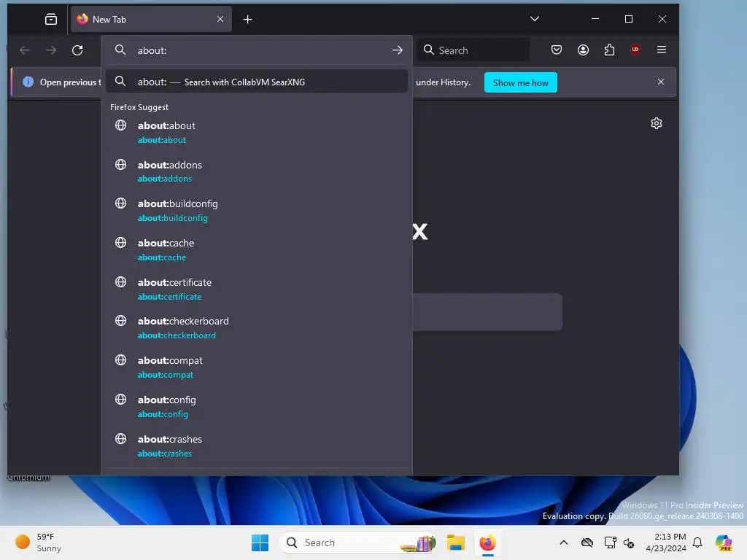This screenshot has height=560, width=747.
Task: Select the about:about suggestion
Action: 258,133
